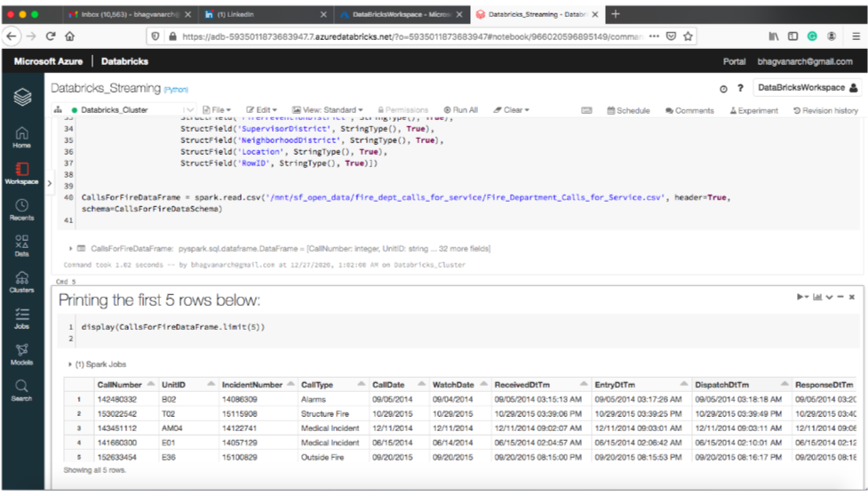
Task: Open Data in the sidebar
Action: tap(21, 246)
